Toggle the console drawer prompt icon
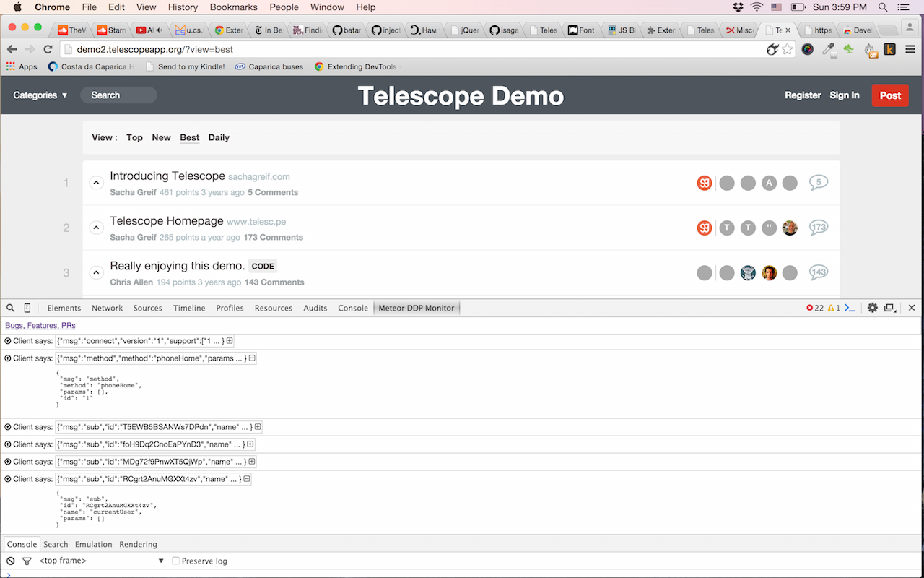This screenshot has width=924, height=578. tap(850, 308)
